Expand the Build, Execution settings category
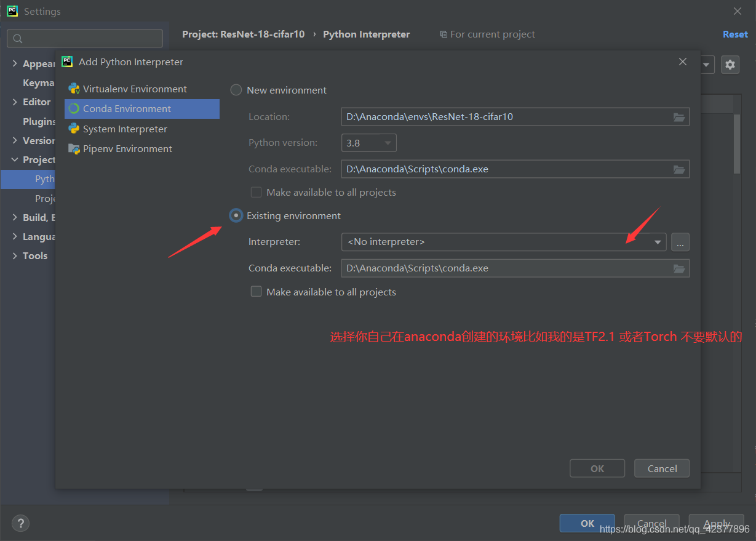 click(15, 217)
